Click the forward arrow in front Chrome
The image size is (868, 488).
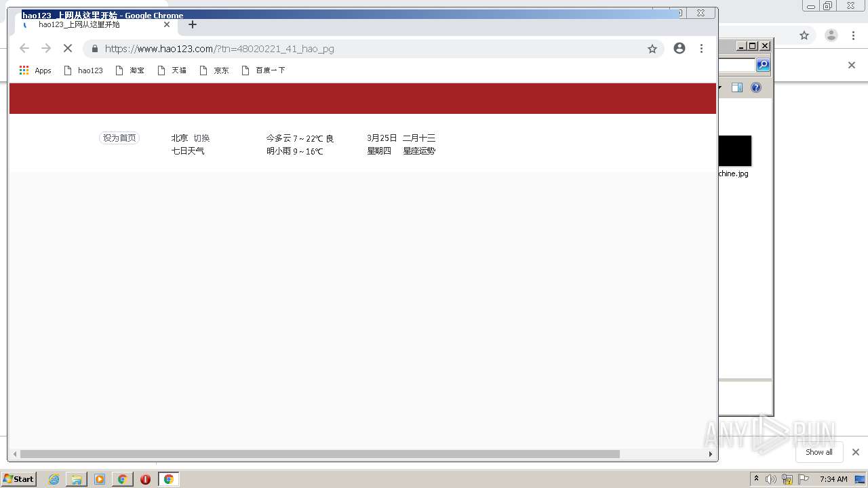(x=46, y=48)
